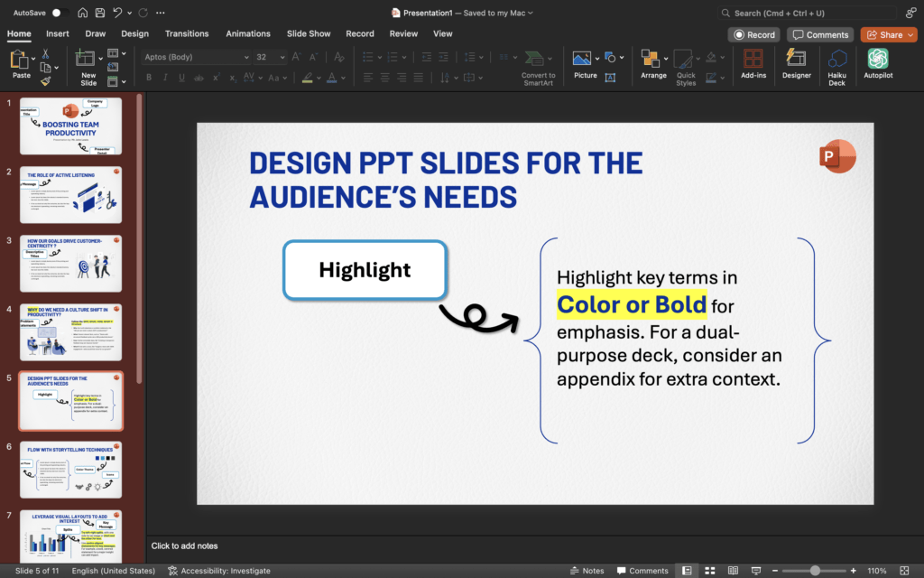Open the Animations tab
The height and width of the screenshot is (578, 924).
(247, 33)
